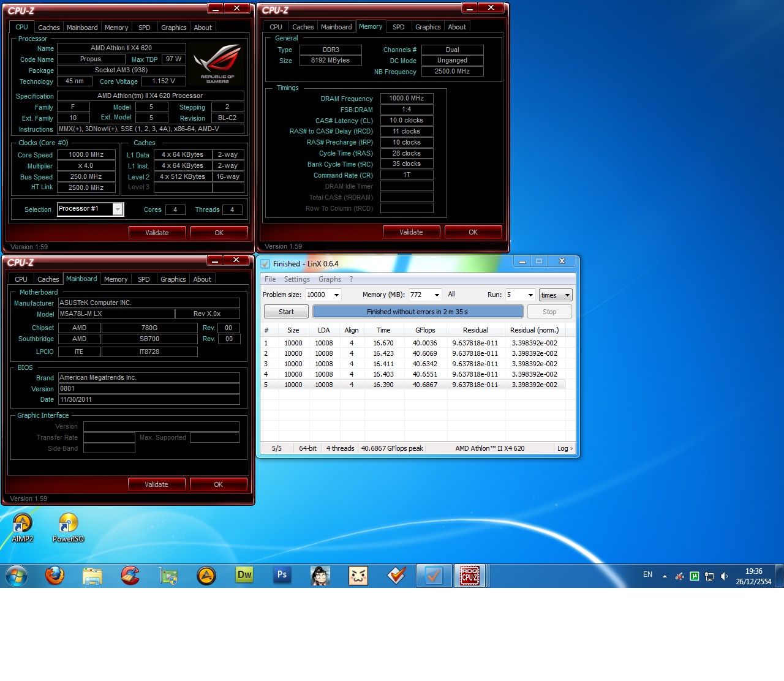Screen dimensions: 784x681
Task: Switch to ROG CPU-Z via its taskbar button
Action: 470,576
